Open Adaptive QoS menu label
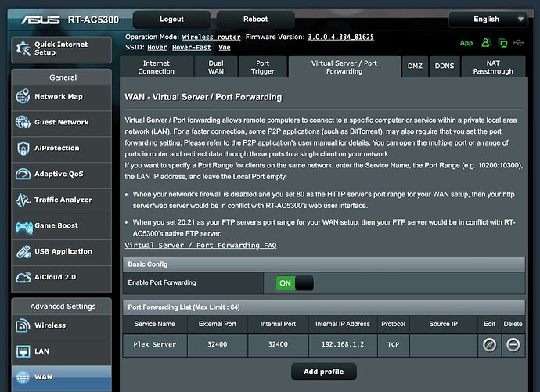540x392 pixels. tap(59, 174)
